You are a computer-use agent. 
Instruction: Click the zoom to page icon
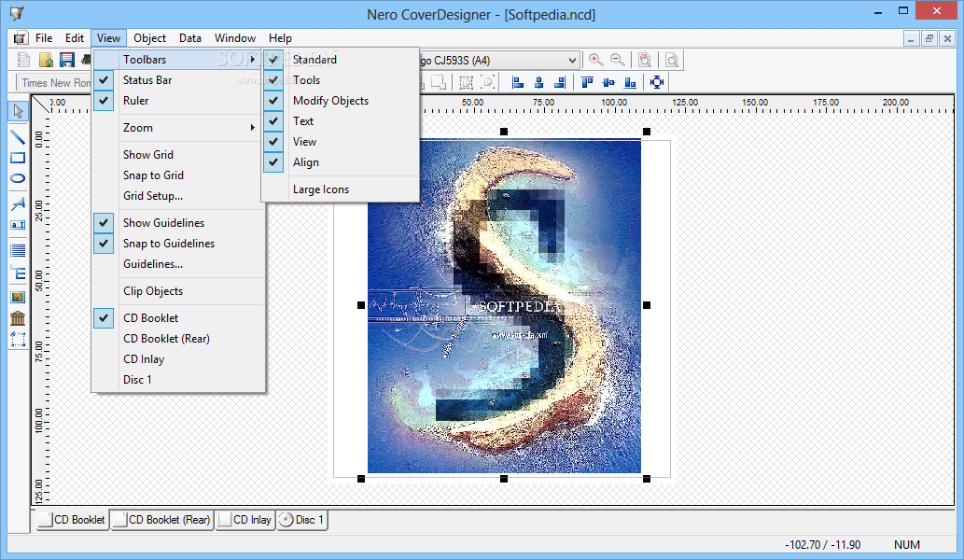coord(672,60)
